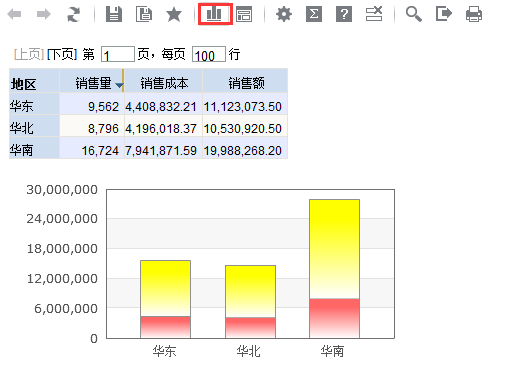Click the rows per page input

point(209,54)
